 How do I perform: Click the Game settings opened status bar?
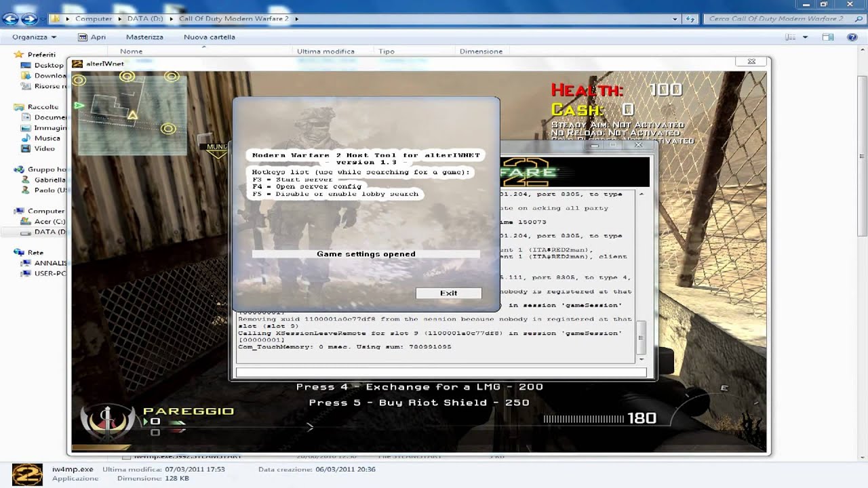[366, 254]
